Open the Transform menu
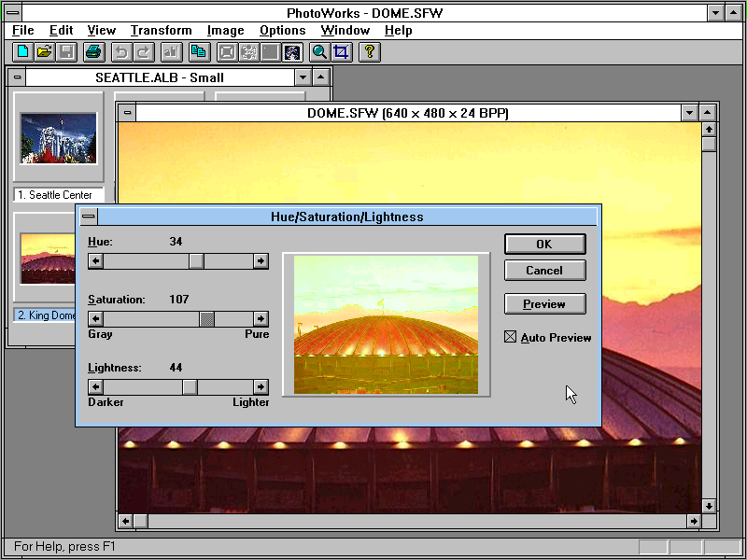The image size is (747, 560). click(x=161, y=31)
